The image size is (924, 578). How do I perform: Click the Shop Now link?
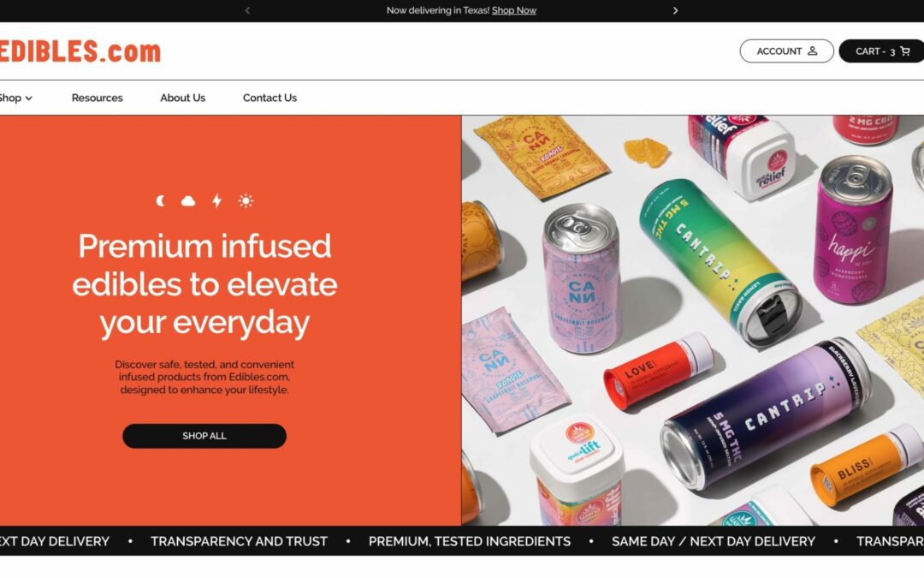pyautogui.click(x=514, y=10)
